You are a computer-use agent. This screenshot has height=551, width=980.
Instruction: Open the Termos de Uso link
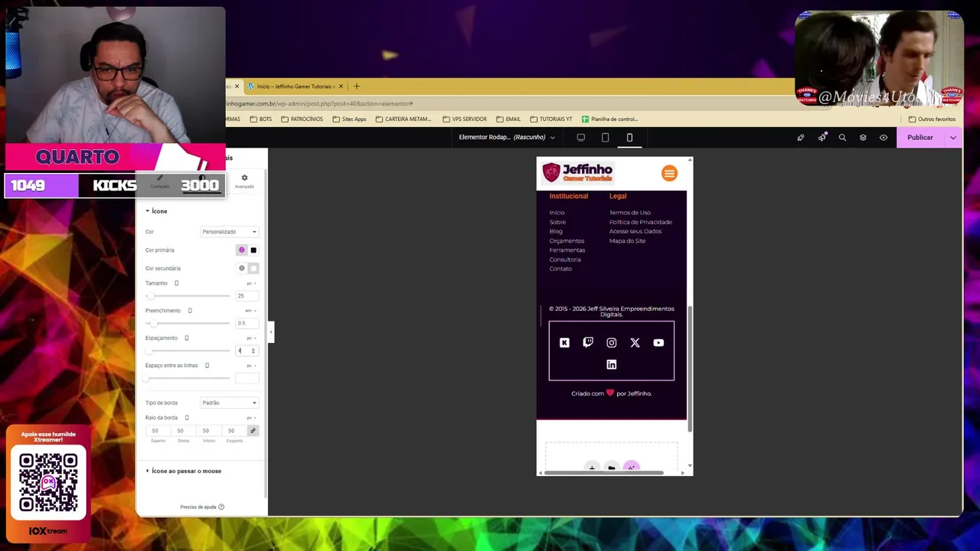(x=630, y=213)
